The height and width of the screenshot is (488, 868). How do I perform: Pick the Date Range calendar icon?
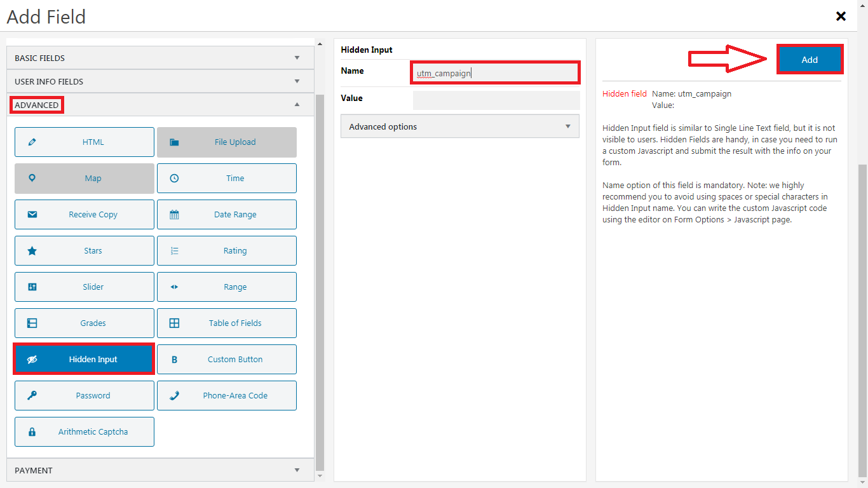click(175, 215)
